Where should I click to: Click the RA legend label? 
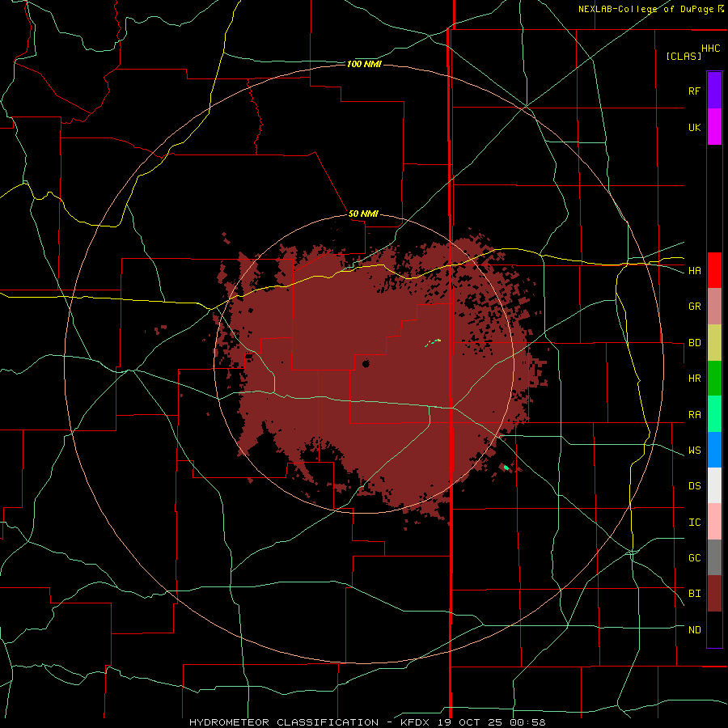[694, 415]
